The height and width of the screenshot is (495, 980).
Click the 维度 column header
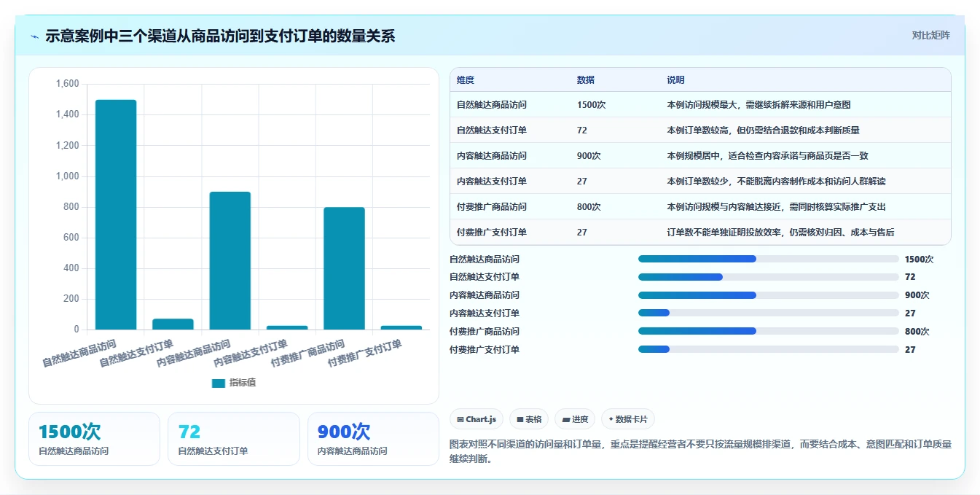point(465,80)
